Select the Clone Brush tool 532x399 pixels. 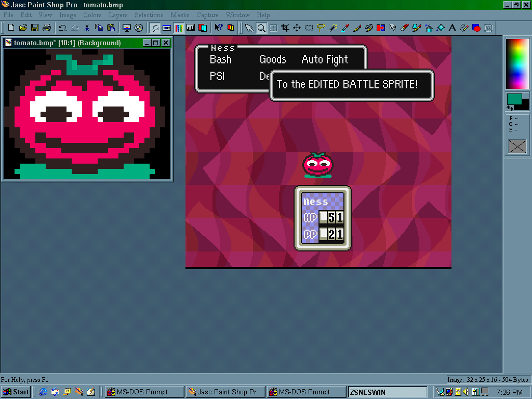click(x=369, y=28)
